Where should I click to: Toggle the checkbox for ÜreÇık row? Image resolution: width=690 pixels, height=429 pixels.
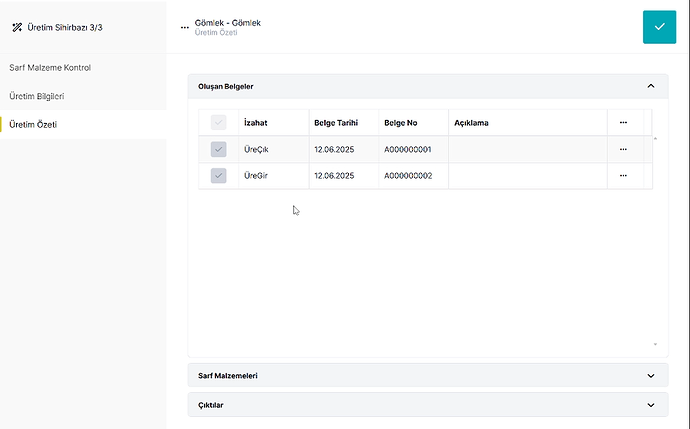coord(218,149)
